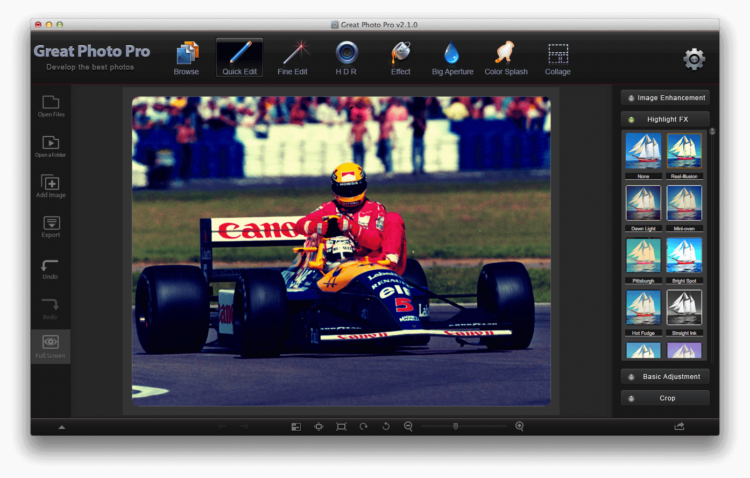This screenshot has width=750, height=478.
Task: Apply the Bright Spot effect thumbnail
Action: (x=684, y=256)
